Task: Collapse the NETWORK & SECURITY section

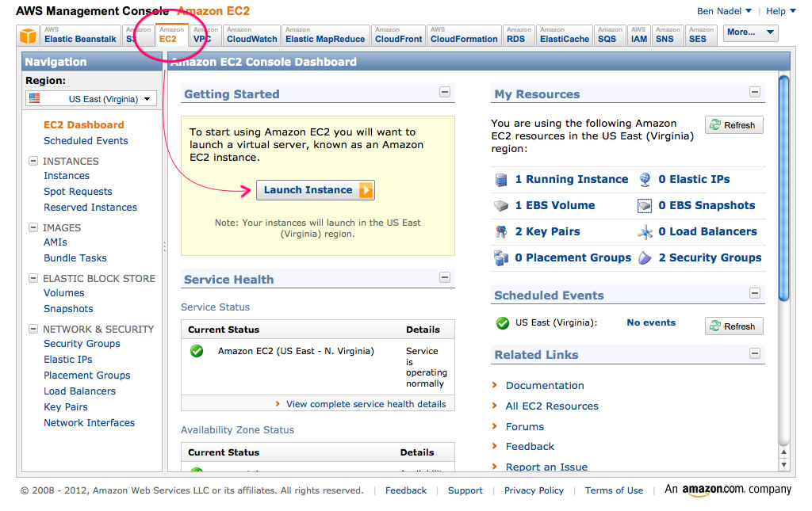Action: pos(33,329)
